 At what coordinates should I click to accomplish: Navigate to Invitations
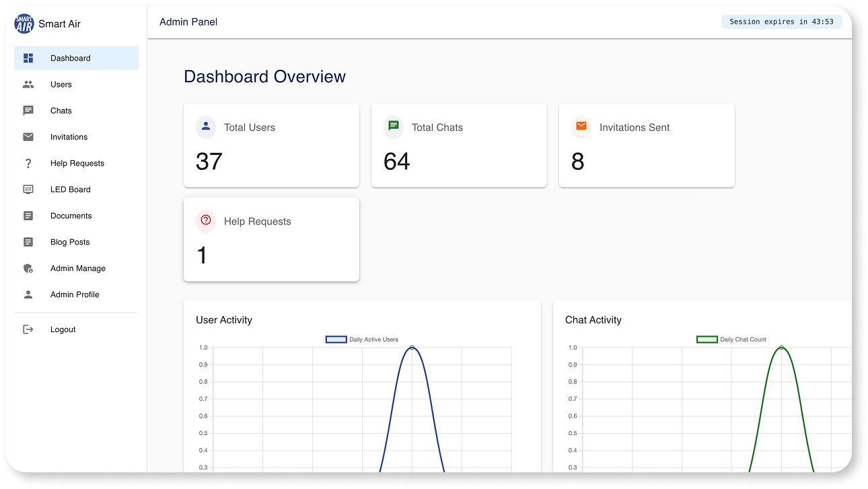pos(77,137)
